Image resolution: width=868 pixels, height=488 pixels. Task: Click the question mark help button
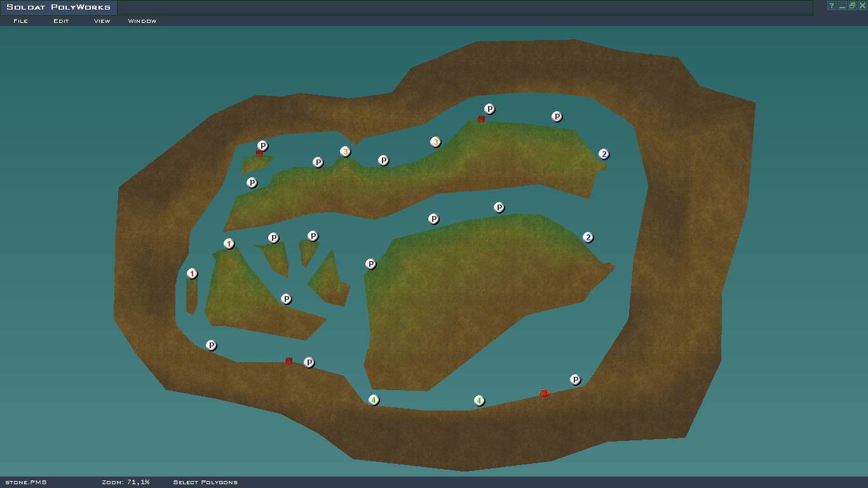[831, 6]
